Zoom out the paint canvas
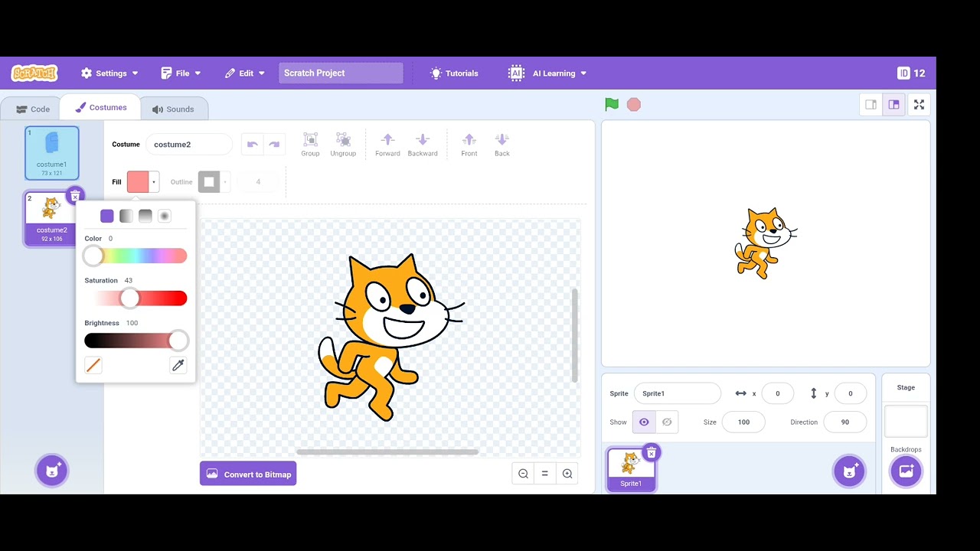Screen dimensions: 980x551 coord(523,474)
